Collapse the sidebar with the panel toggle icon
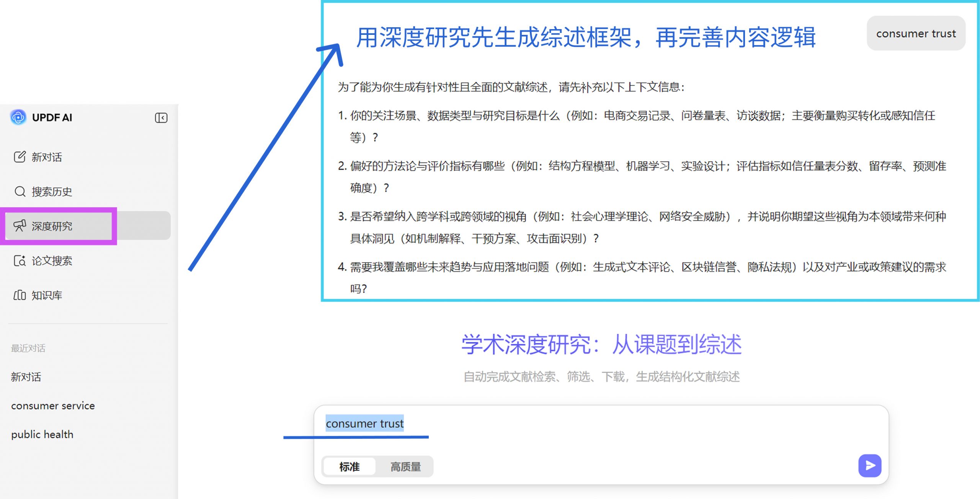Viewport: 980px width, 499px height. (x=161, y=118)
